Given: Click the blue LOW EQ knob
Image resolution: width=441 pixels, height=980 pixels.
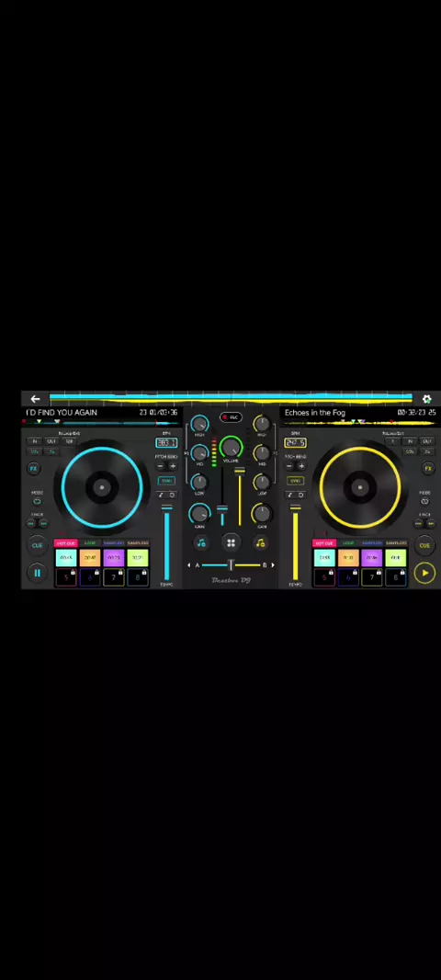Looking at the screenshot, I should (x=199, y=483).
